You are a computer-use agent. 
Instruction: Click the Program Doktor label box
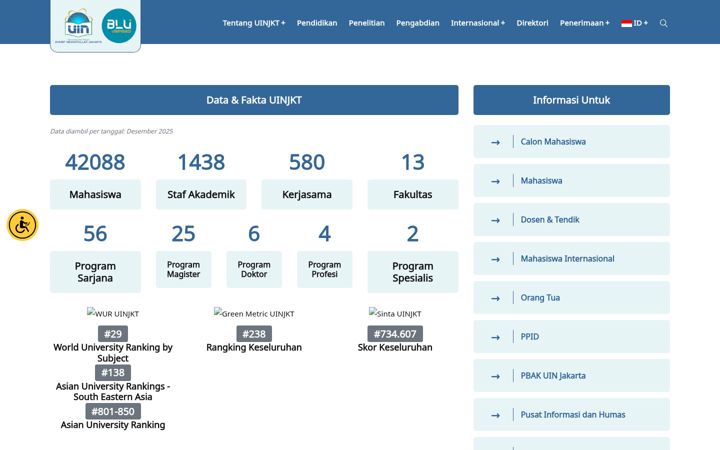[x=254, y=270]
